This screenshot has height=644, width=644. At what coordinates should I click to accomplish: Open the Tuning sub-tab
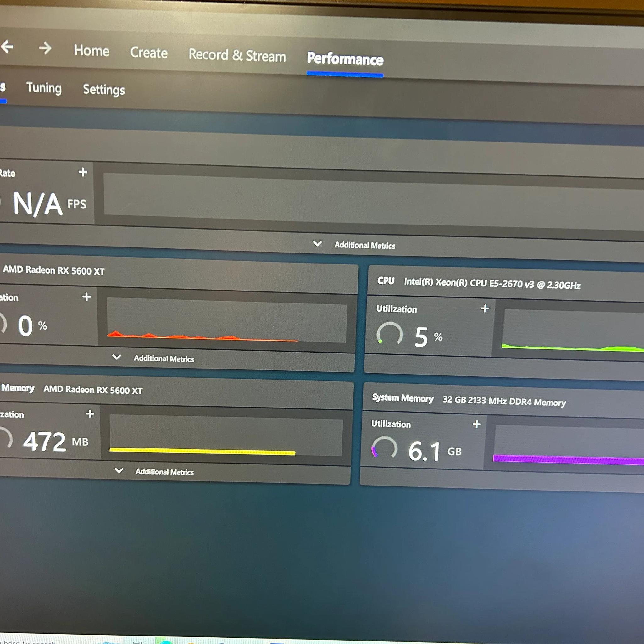coord(44,88)
